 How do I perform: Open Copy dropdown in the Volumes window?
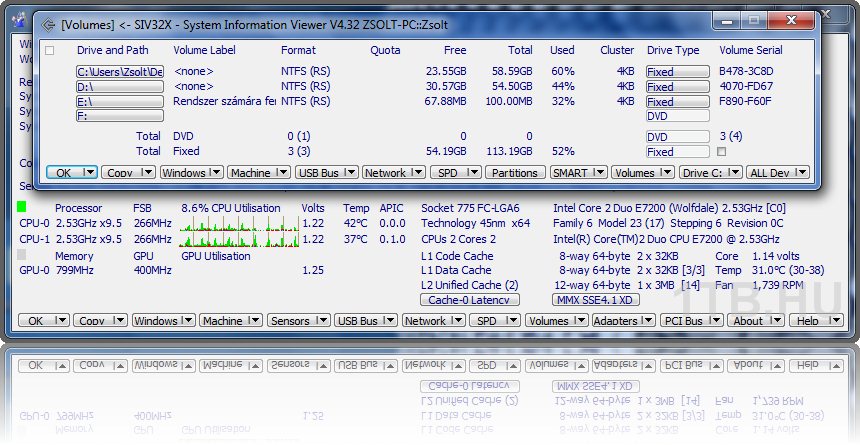[129, 172]
